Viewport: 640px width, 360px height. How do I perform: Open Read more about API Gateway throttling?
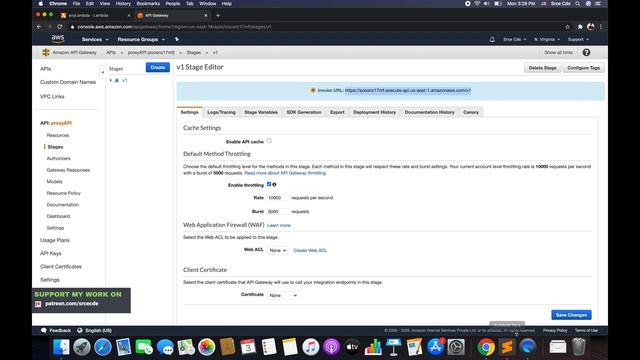tap(285, 173)
